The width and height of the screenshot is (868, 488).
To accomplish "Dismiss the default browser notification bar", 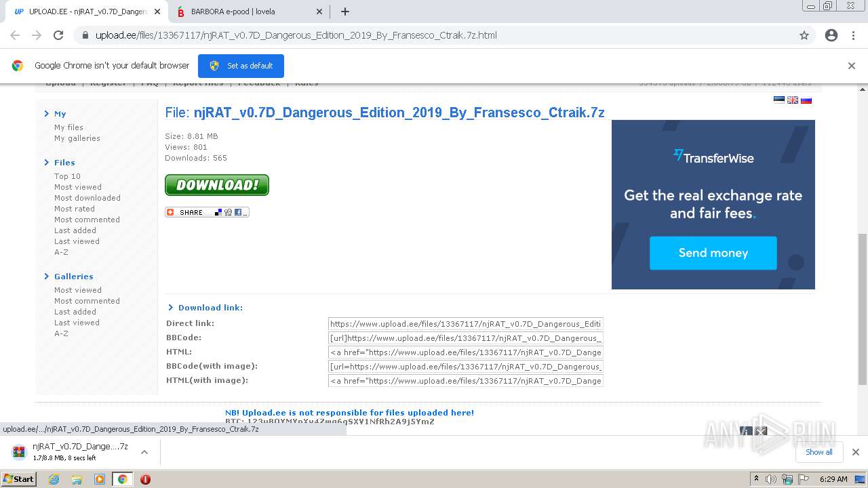I will coord(852,66).
